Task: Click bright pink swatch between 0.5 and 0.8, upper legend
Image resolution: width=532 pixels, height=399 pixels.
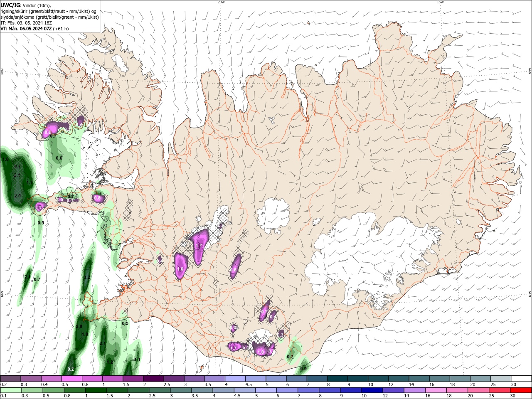Action: [71, 379]
